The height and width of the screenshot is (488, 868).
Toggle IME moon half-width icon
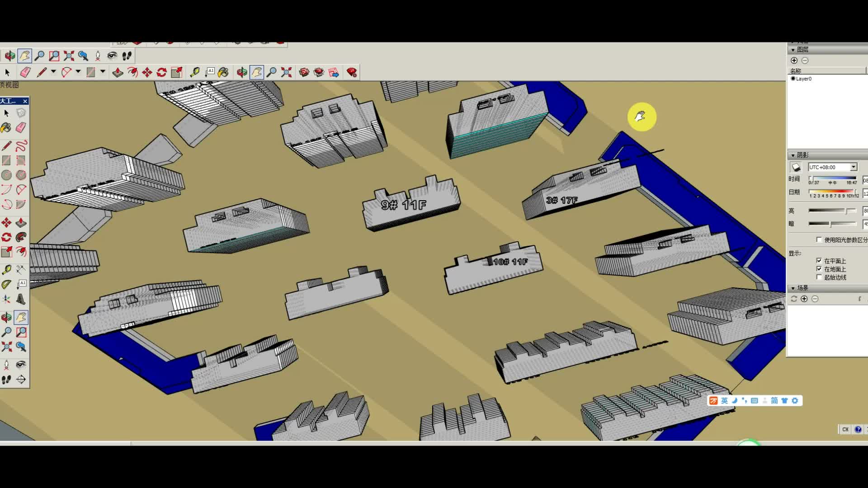click(x=735, y=401)
